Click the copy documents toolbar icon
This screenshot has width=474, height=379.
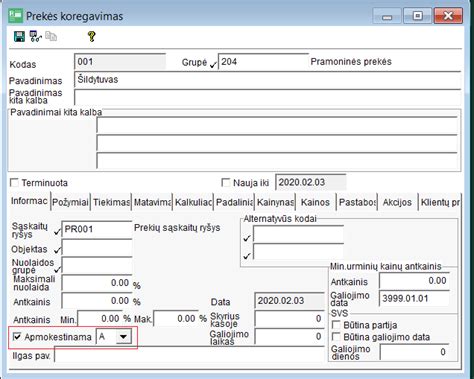pos(51,36)
